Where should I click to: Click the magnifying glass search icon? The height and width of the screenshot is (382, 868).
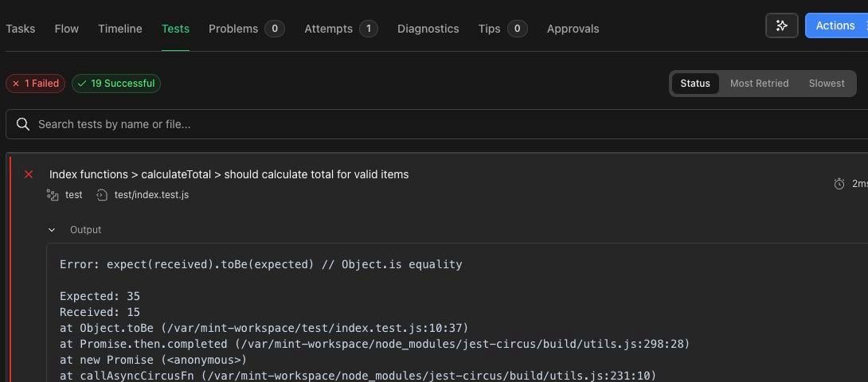coord(23,124)
